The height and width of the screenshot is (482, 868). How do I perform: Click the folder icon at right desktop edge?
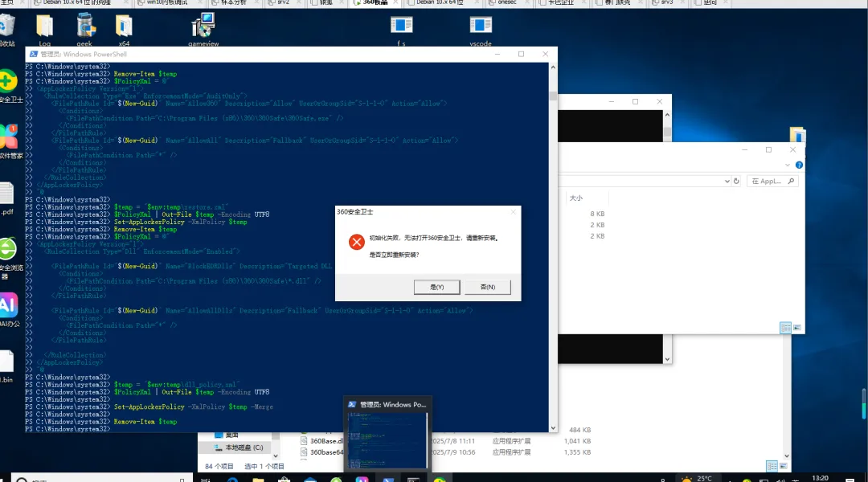point(798,134)
